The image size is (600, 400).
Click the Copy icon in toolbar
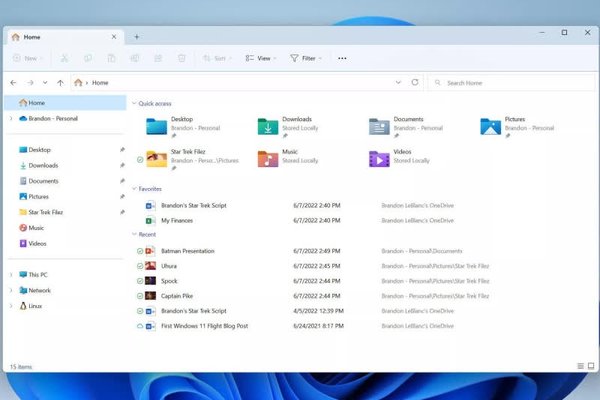[88, 58]
